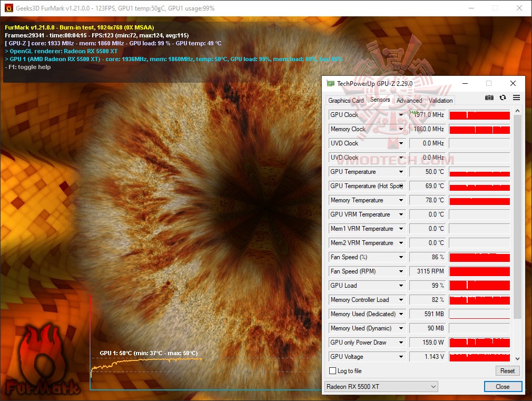This screenshot has height=401, width=532.
Task: Click the GPU Load 99 % value
Action: pos(428,286)
